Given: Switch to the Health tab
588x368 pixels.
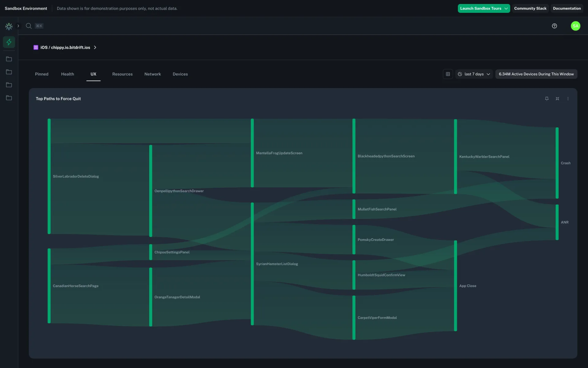Looking at the screenshot, I should coord(67,74).
